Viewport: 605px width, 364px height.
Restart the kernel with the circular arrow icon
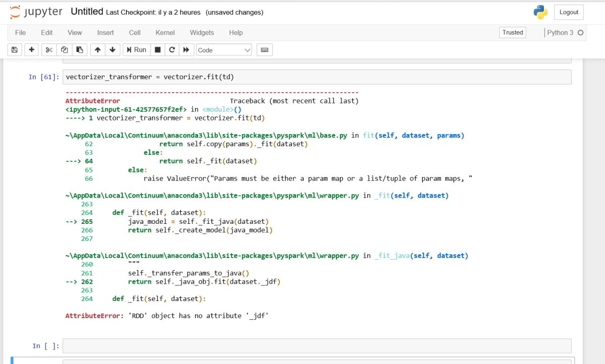pos(172,50)
